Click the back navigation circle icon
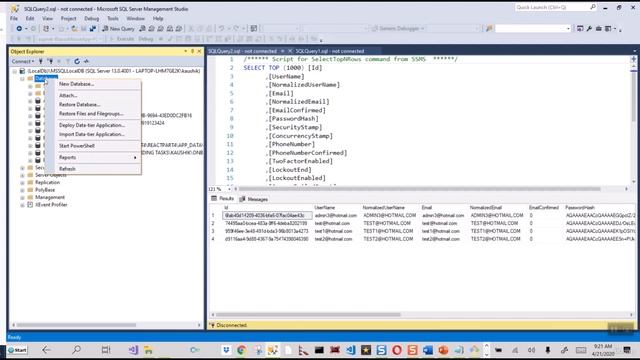This screenshot has height=360, width=640. tap(19, 29)
